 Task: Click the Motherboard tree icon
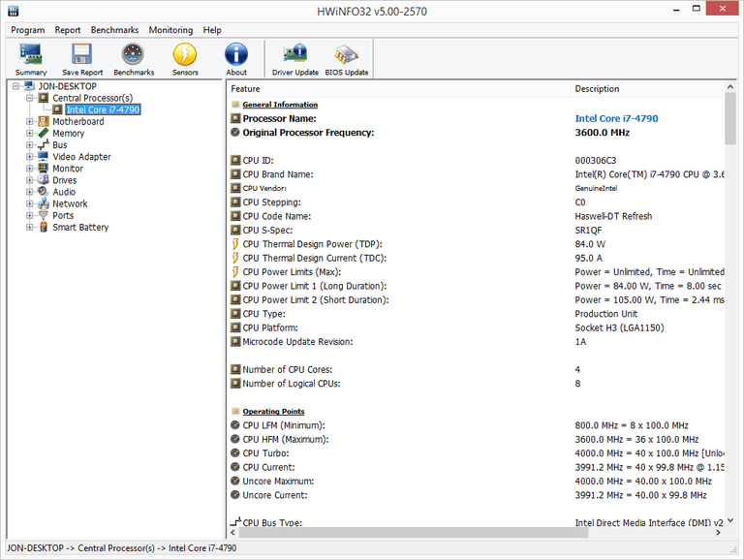pyautogui.click(x=44, y=121)
